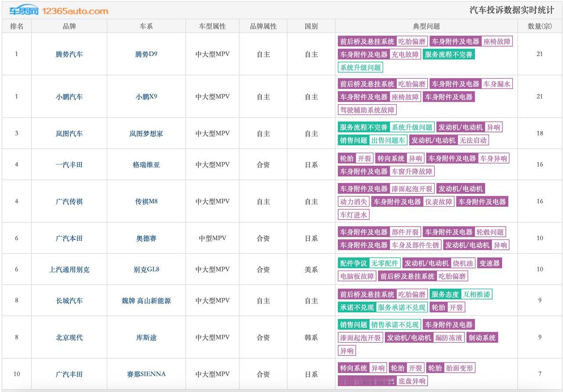Open the 别克GL8 car series link
The height and width of the screenshot is (392, 563).
146,270
